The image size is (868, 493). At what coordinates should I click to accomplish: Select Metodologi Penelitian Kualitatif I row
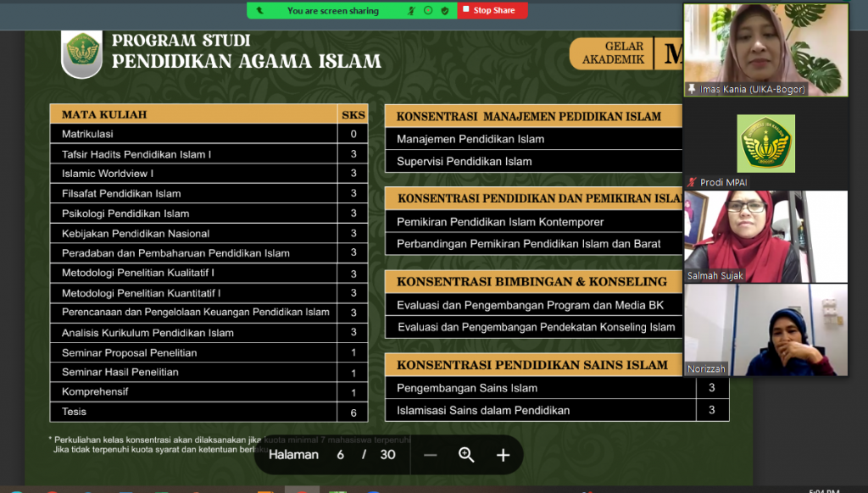[209, 273]
